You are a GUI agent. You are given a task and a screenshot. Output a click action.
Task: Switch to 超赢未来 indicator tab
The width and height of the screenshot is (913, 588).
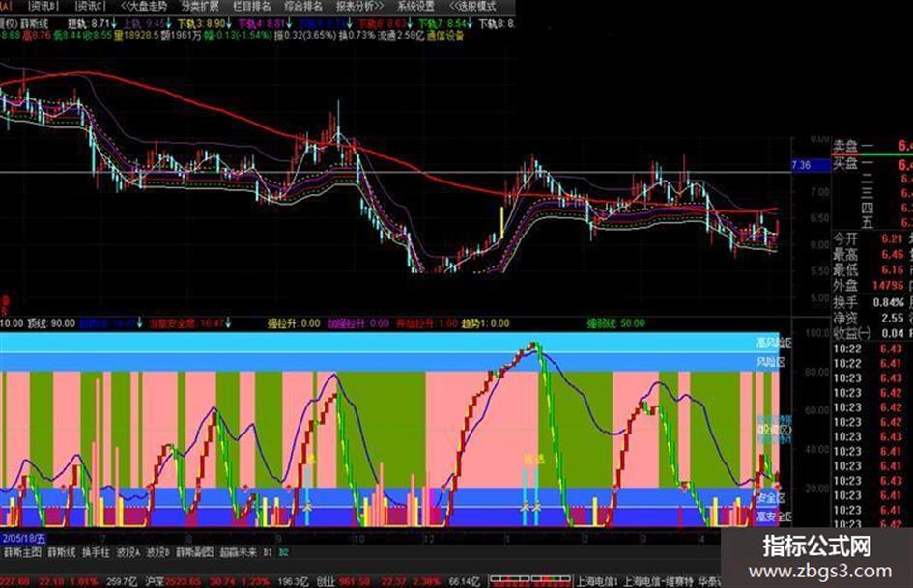[x=238, y=552]
